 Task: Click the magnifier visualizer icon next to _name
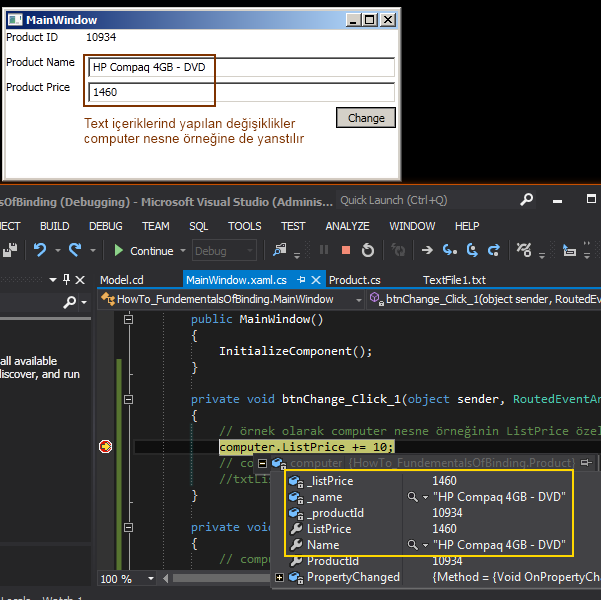pyautogui.click(x=412, y=497)
